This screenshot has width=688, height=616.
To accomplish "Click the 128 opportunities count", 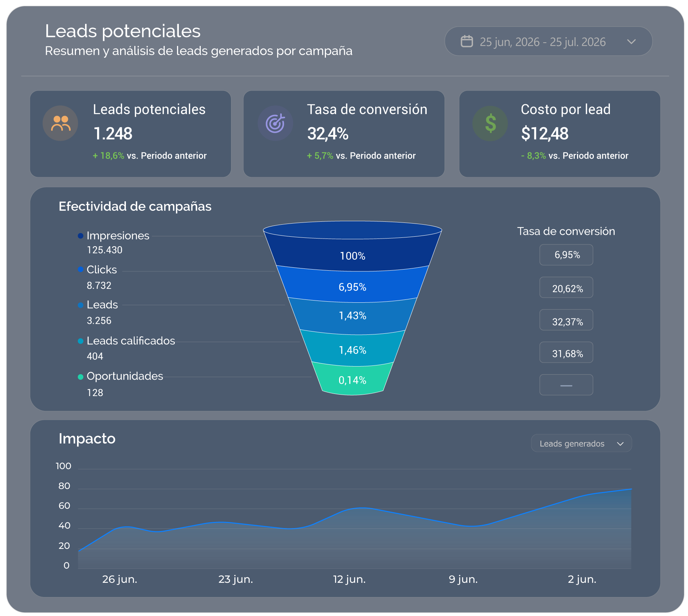I will (x=95, y=393).
